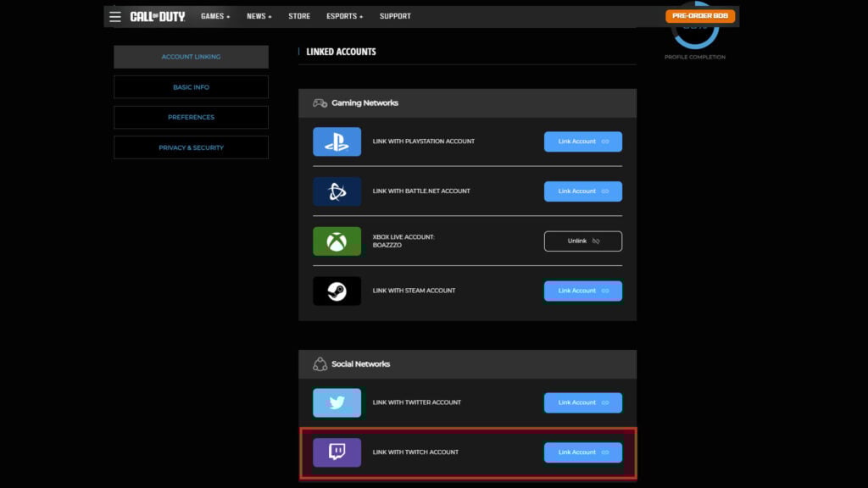
Task: Open the STORE menu item
Action: (298, 15)
